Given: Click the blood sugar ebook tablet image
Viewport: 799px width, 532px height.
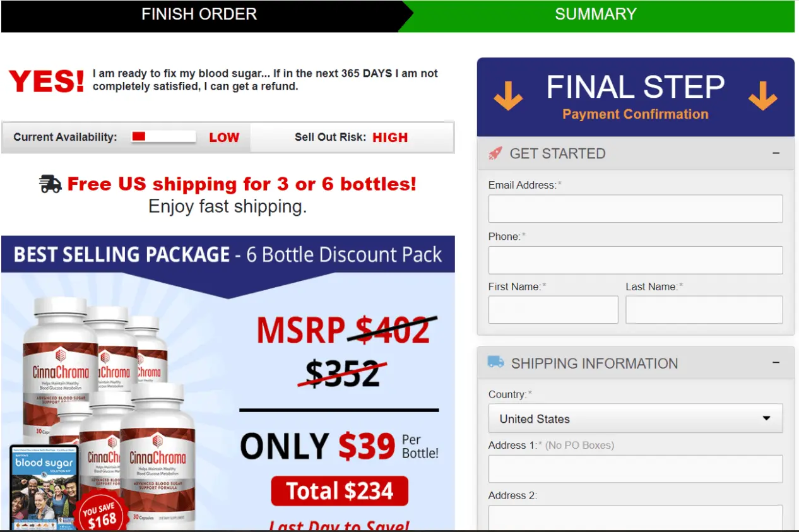Looking at the screenshot, I should [x=44, y=487].
